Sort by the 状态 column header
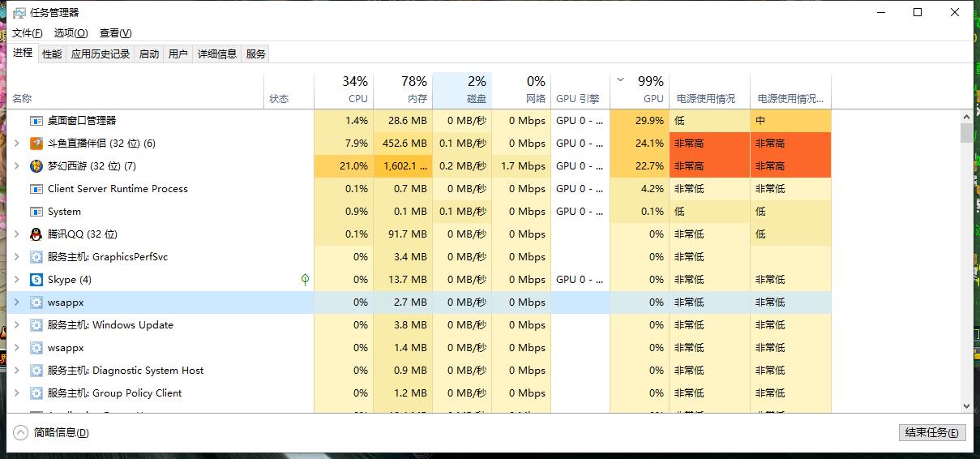980x459 pixels. pyautogui.click(x=289, y=91)
